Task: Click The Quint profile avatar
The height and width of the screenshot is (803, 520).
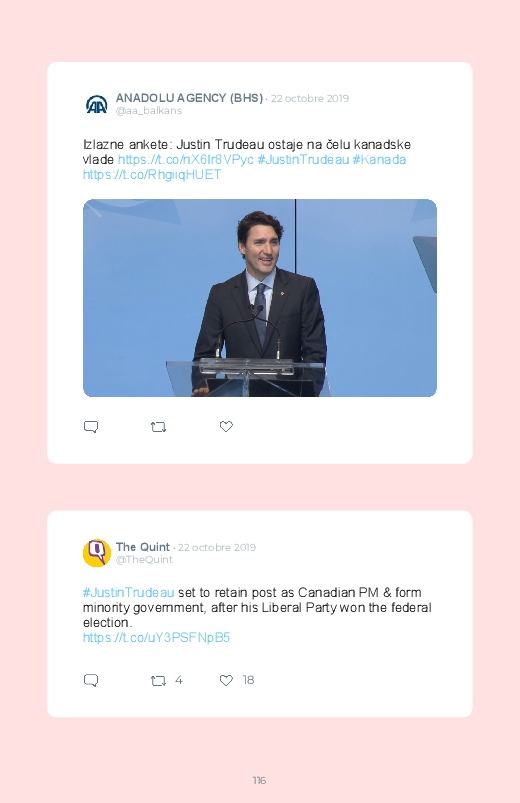Action: (96, 553)
